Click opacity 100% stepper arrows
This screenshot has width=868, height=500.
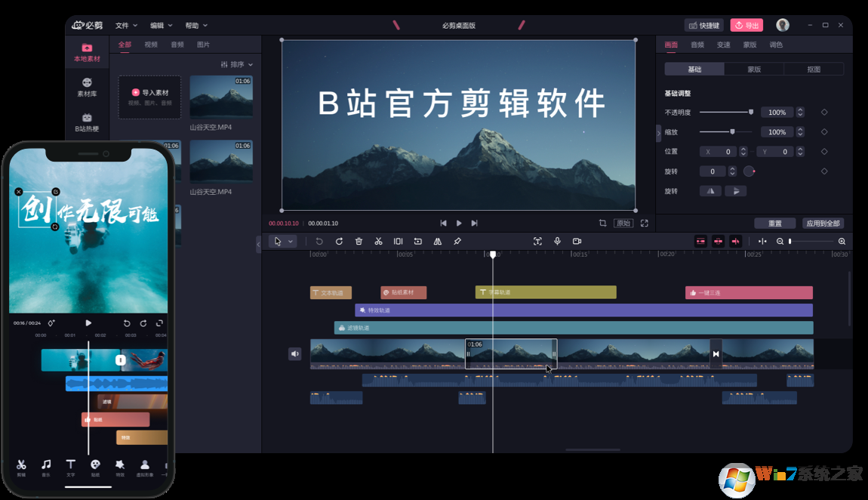(800, 113)
